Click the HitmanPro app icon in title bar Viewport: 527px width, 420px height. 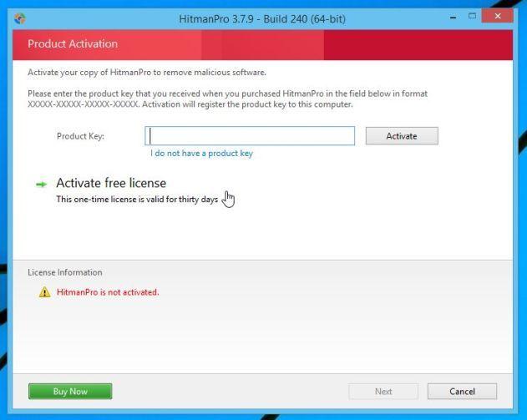click(20, 18)
